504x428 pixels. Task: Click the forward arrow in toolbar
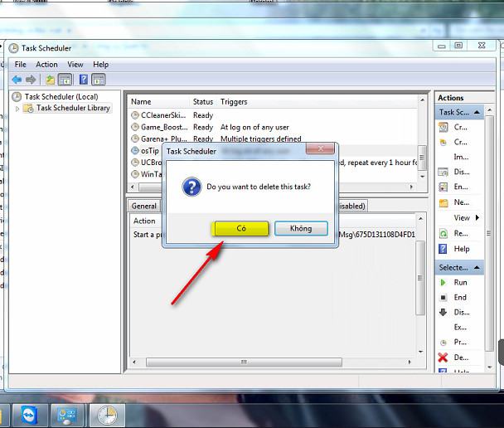[31, 80]
